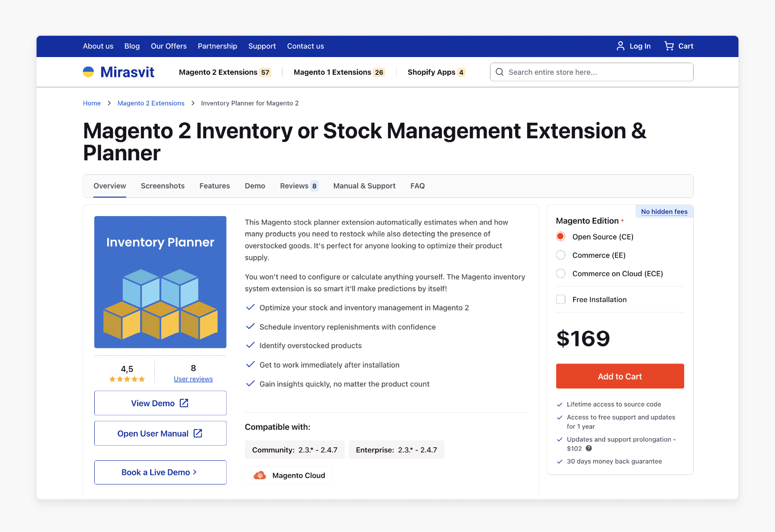Open Shopify Apps menu
This screenshot has height=532, width=775.
[x=436, y=72]
